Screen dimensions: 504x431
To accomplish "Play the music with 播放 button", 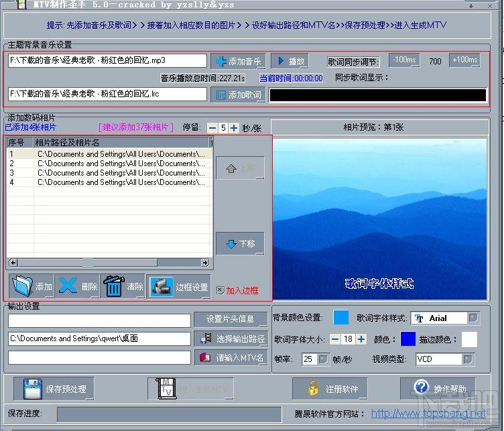I will [x=290, y=61].
